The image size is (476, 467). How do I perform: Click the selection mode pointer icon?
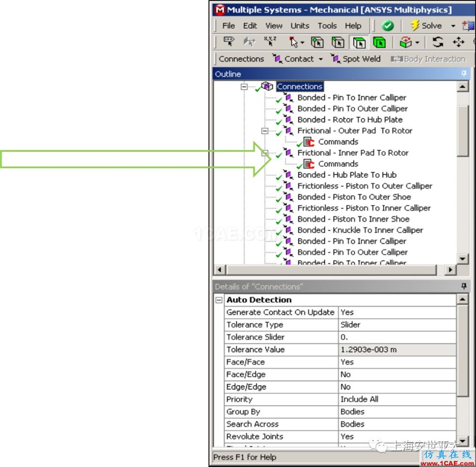click(293, 42)
